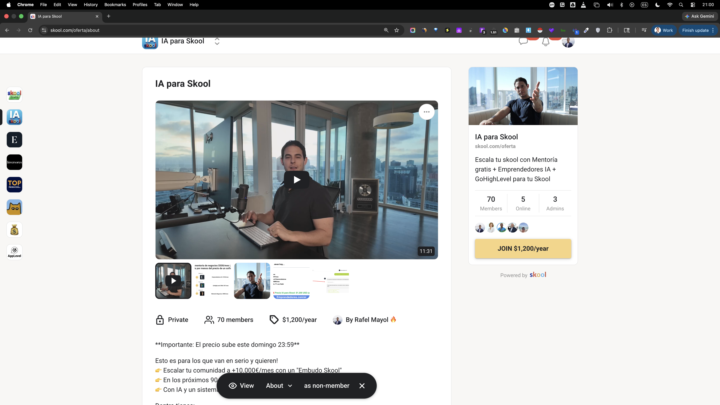Click the JOIN $1,200/year button
This screenshot has height=405, width=720.
pos(523,248)
